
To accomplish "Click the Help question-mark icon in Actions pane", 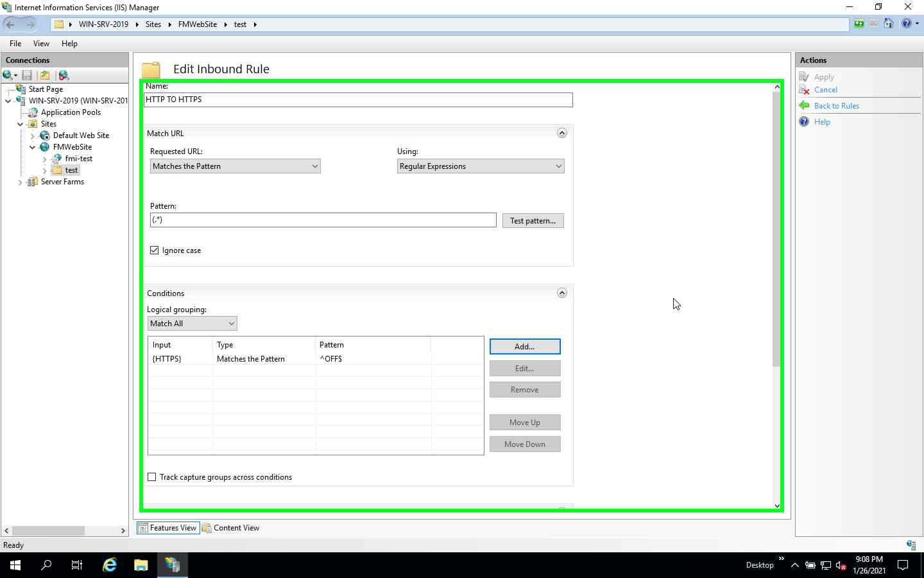I will coord(805,121).
